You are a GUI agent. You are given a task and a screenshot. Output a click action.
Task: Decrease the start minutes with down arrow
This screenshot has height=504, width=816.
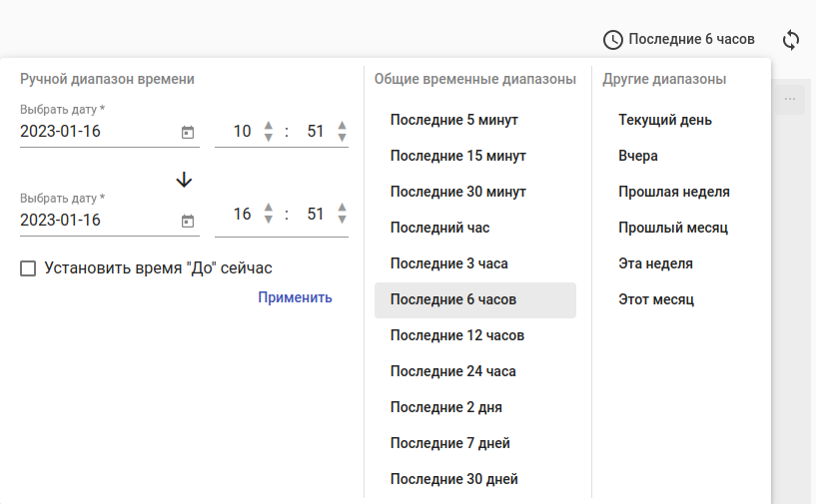342,138
